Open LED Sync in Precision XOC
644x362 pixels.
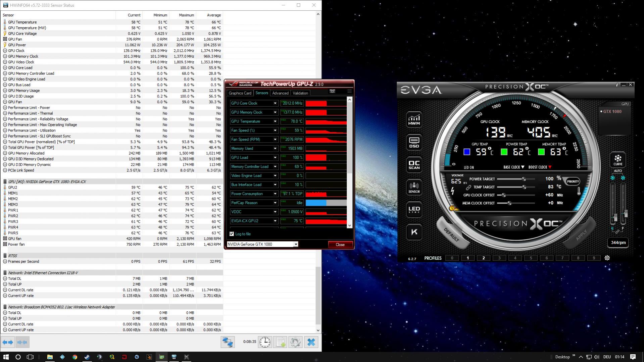tap(414, 209)
